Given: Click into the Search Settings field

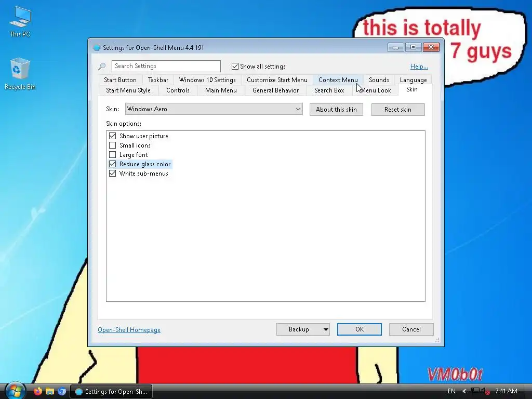Looking at the screenshot, I should 166,66.
